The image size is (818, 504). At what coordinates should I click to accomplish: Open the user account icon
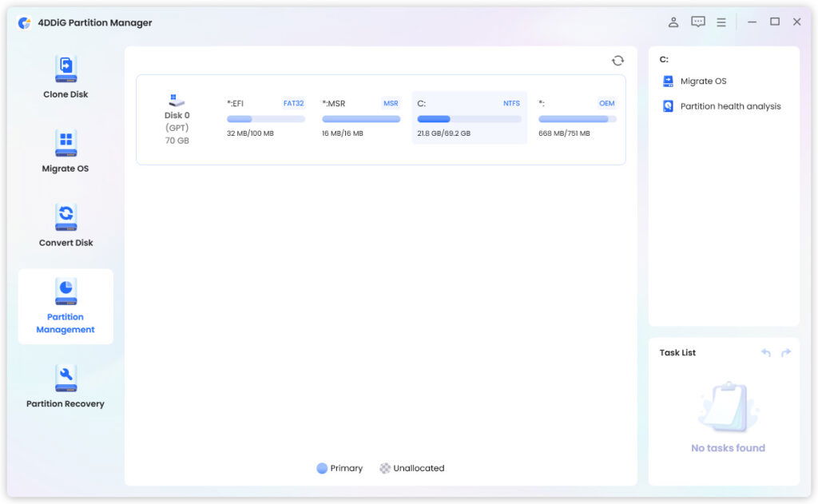click(x=673, y=22)
